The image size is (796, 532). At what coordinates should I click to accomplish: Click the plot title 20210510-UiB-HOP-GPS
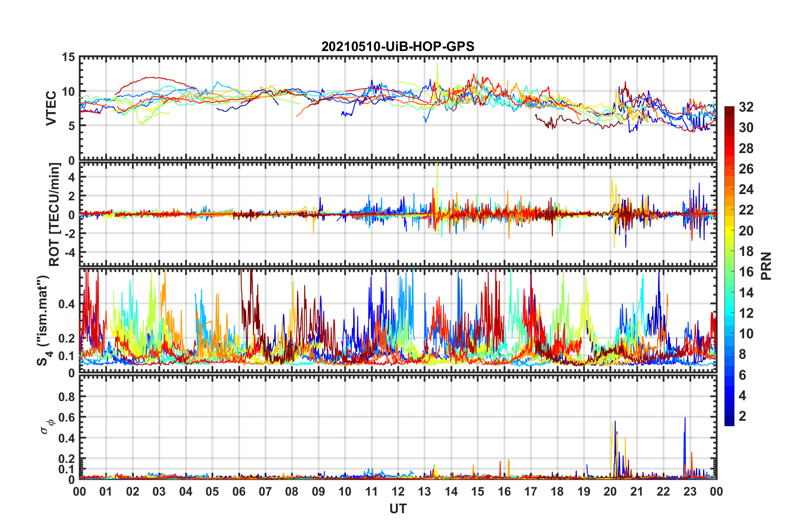click(x=398, y=46)
